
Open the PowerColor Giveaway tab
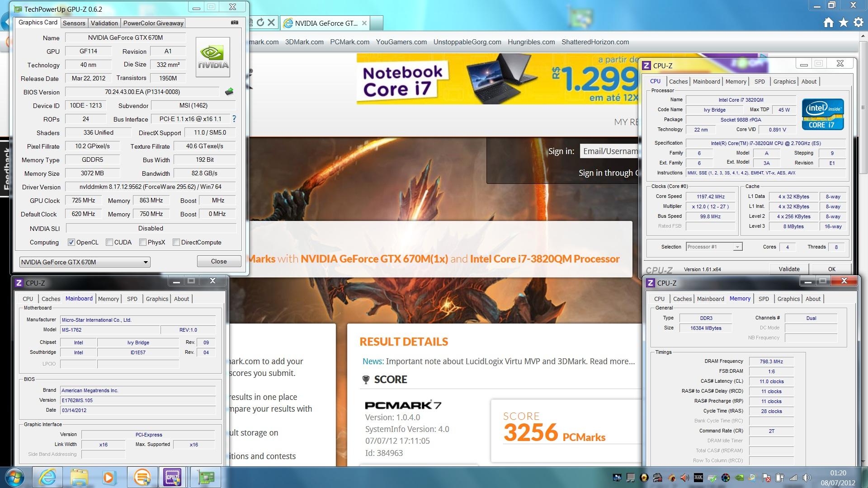pyautogui.click(x=153, y=23)
